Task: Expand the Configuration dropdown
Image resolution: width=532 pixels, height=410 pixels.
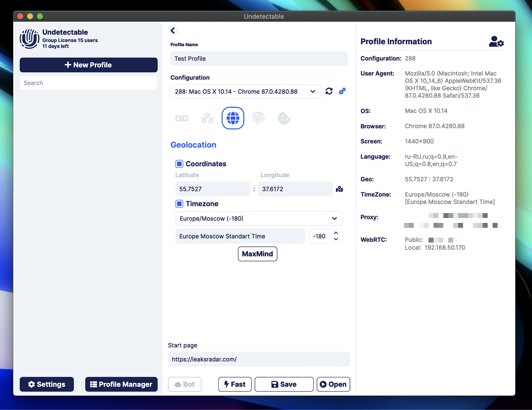Action: [245, 91]
